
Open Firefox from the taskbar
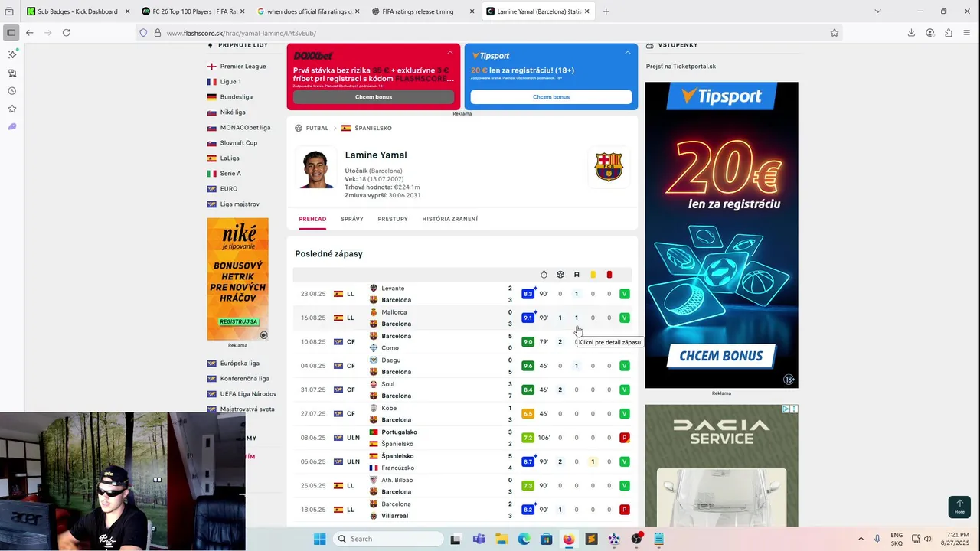coord(568,539)
